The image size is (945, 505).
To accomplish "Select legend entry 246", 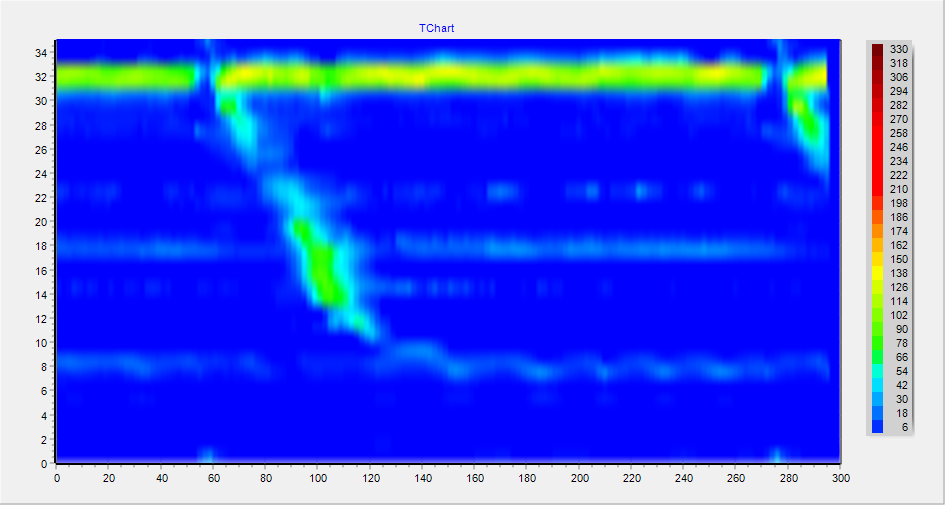I will coord(899,147).
